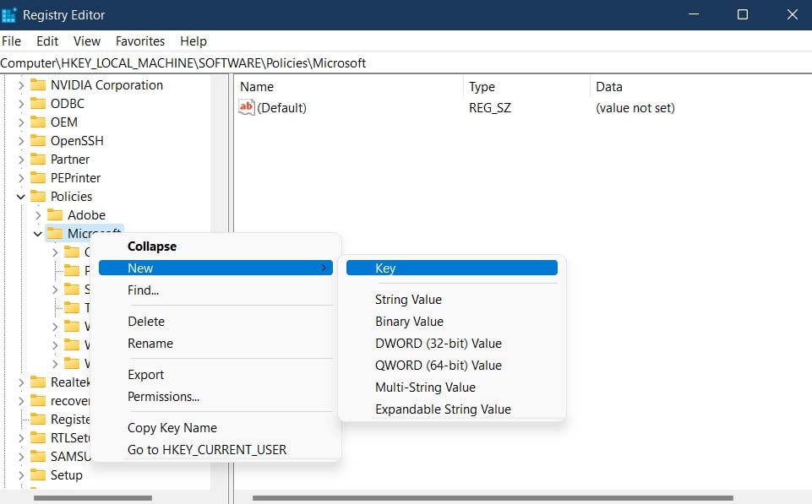This screenshot has width=812, height=504.
Task: Click the Policies folder icon
Action: [x=38, y=197]
